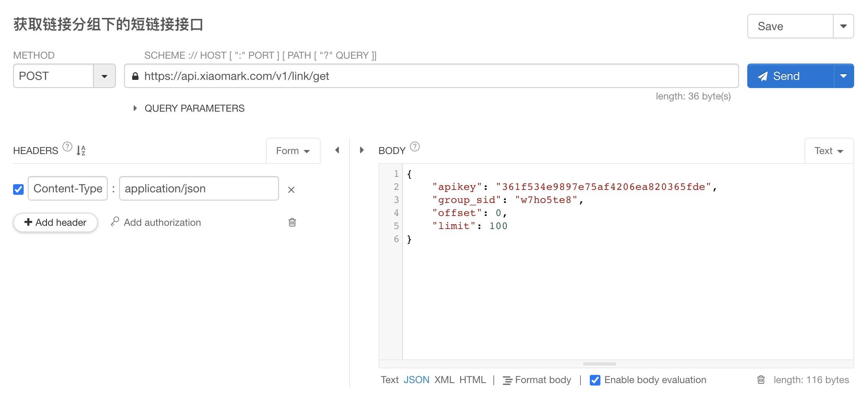Click the Save button
The image size is (868, 401).
click(x=790, y=26)
